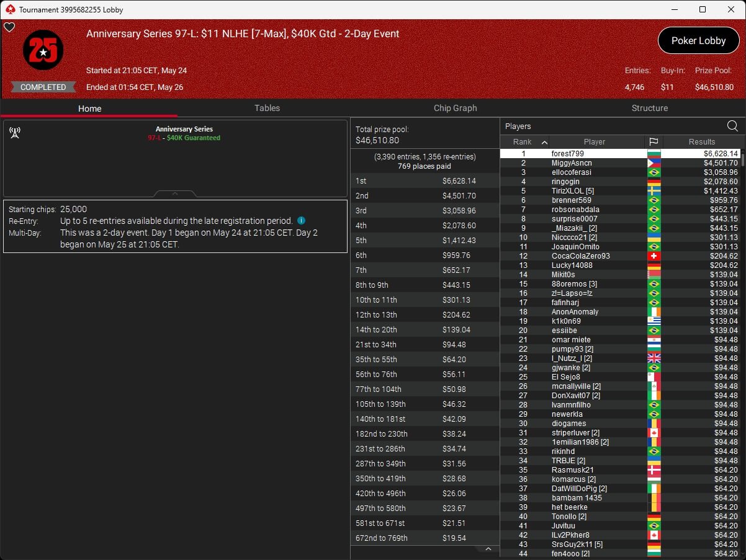Click the country flag column header

pos(654,142)
